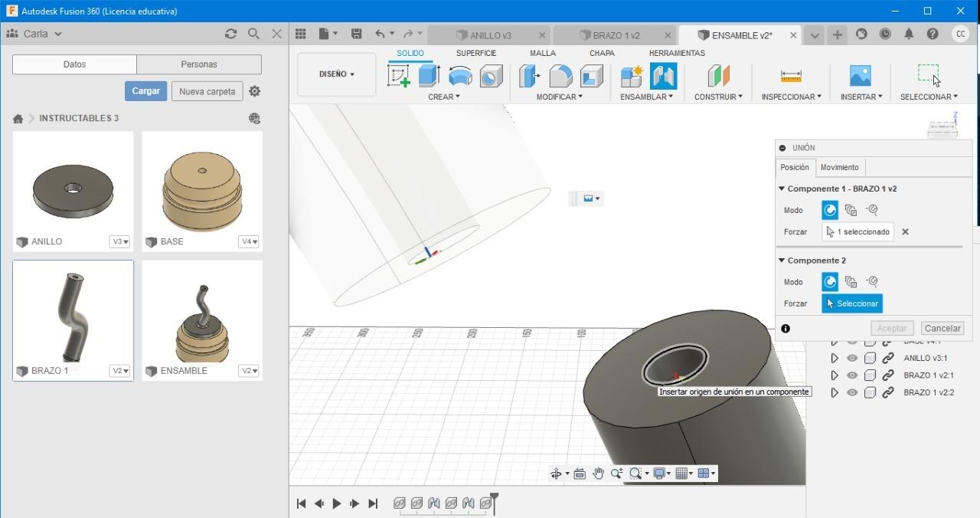The width and height of the screenshot is (980, 518).
Task: Select the Fillet tool
Action: pyautogui.click(x=560, y=76)
